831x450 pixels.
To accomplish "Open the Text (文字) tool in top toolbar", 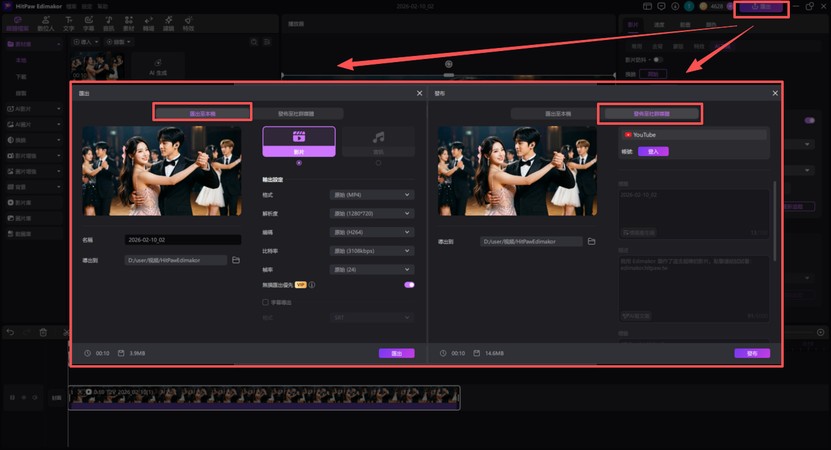I will [69, 20].
